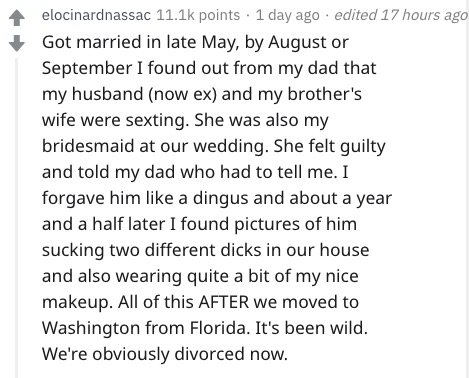Click the 'edited 17 hours ago' label
This screenshot has width=469, height=378.
[x=401, y=15]
